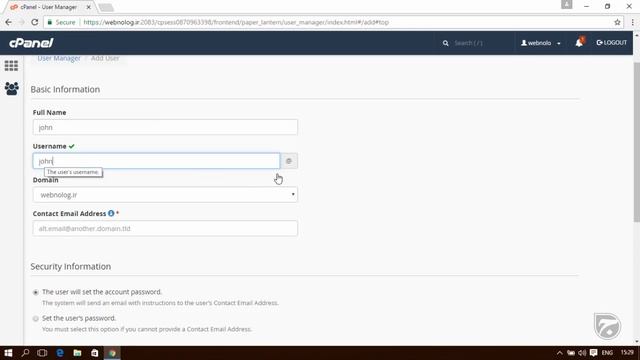
Task: Click the taskbar clock 15:29
Action: click(627, 352)
